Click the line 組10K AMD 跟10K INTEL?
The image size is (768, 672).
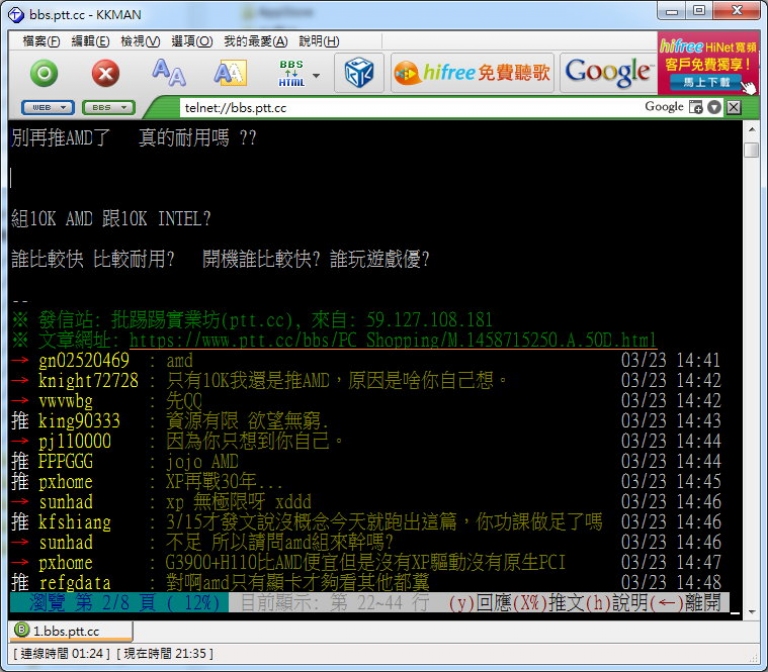coord(111,218)
